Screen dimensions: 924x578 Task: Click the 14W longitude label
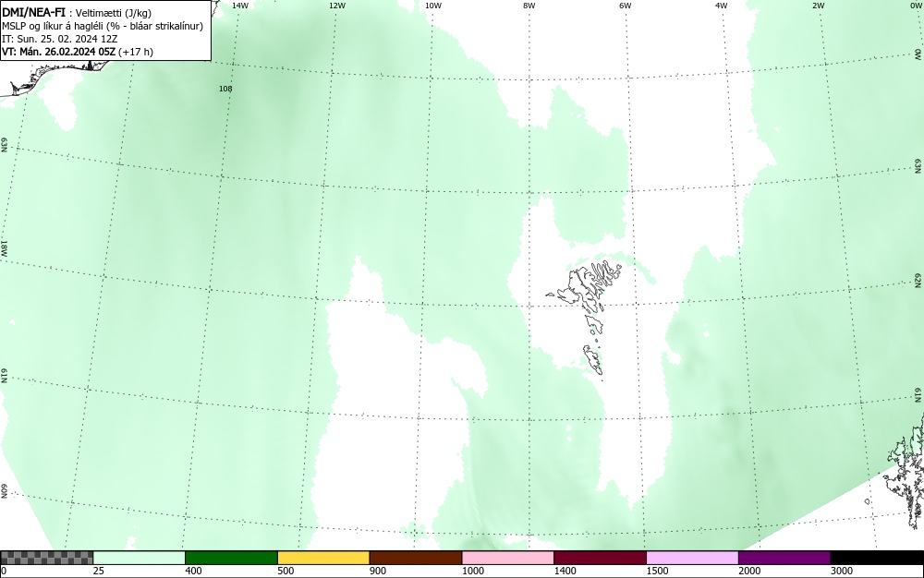tap(239, 6)
